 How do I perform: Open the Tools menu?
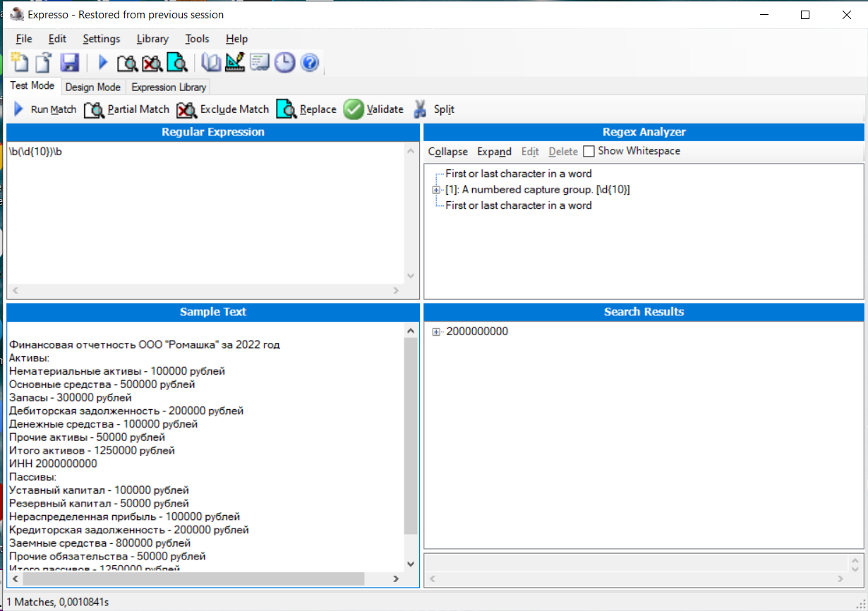click(x=197, y=39)
